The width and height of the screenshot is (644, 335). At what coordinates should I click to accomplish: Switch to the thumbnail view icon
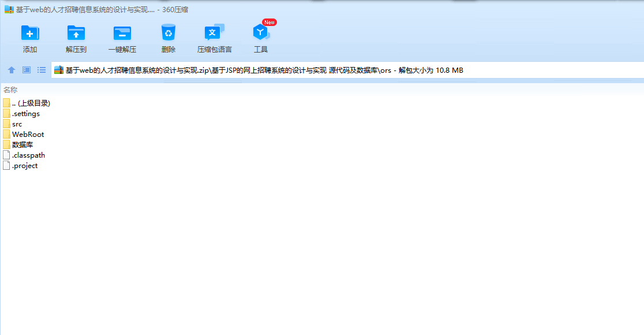coord(27,70)
